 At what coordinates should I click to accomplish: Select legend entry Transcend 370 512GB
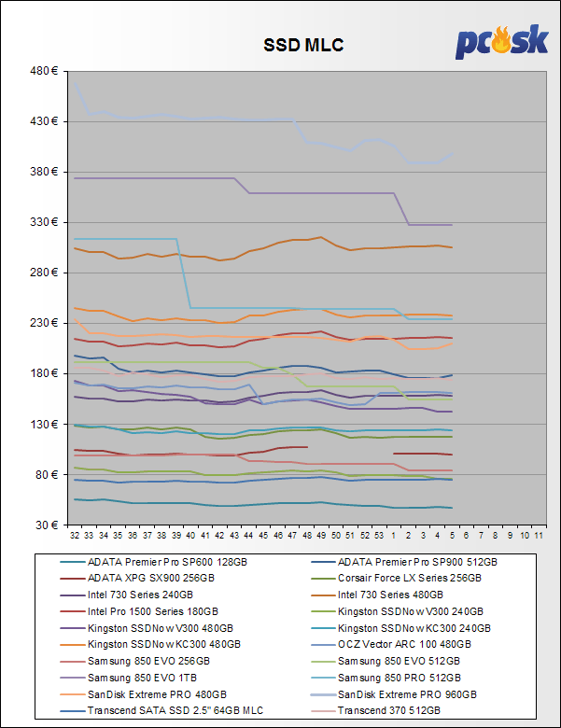[x=375, y=710]
